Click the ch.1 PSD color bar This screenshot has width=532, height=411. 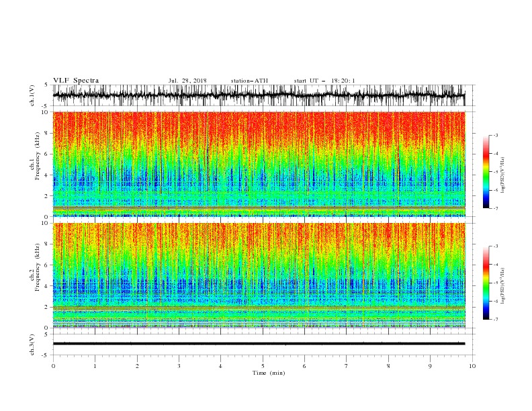pos(486,172)
